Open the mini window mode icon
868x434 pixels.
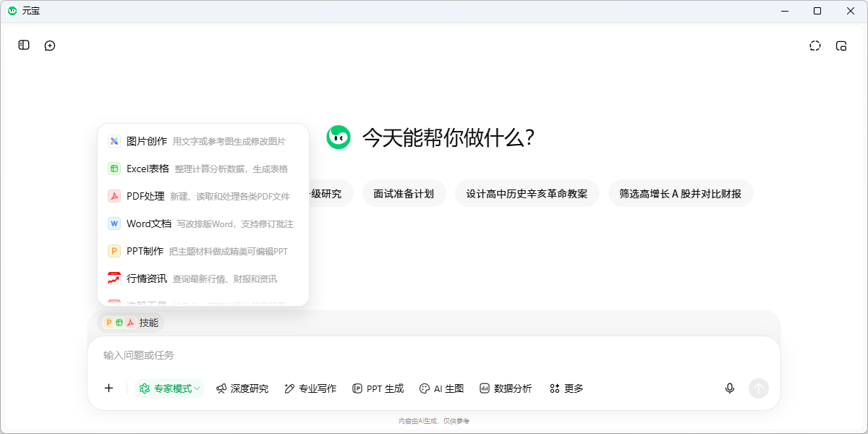[841, 46]
